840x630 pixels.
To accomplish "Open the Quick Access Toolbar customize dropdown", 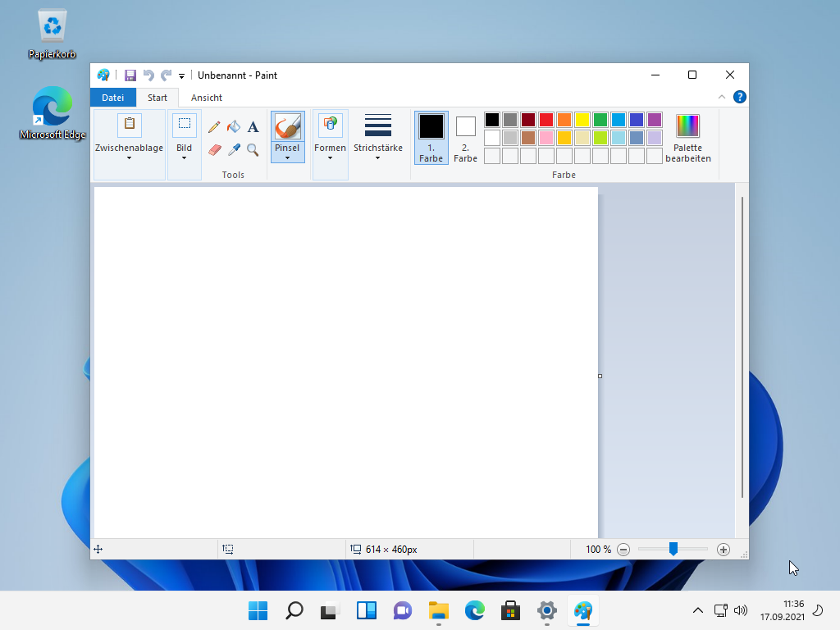I will point(181,76).
